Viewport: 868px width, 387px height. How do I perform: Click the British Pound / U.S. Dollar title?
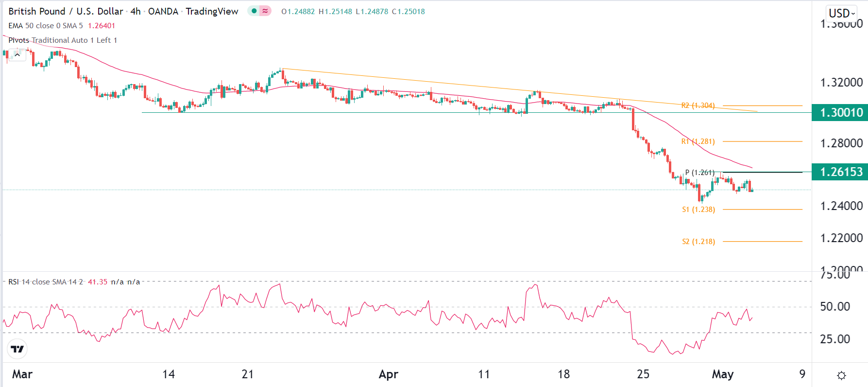[x=66, y=11]
